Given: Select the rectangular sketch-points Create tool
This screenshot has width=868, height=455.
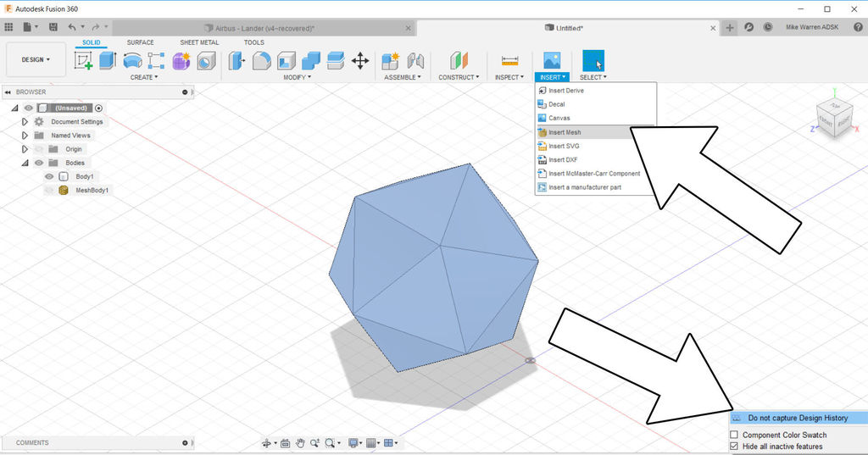Looking at the screenshot, I should (156, 60).
